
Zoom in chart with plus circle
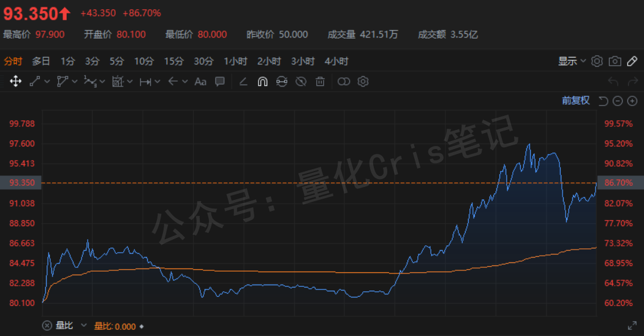(632, 101)
